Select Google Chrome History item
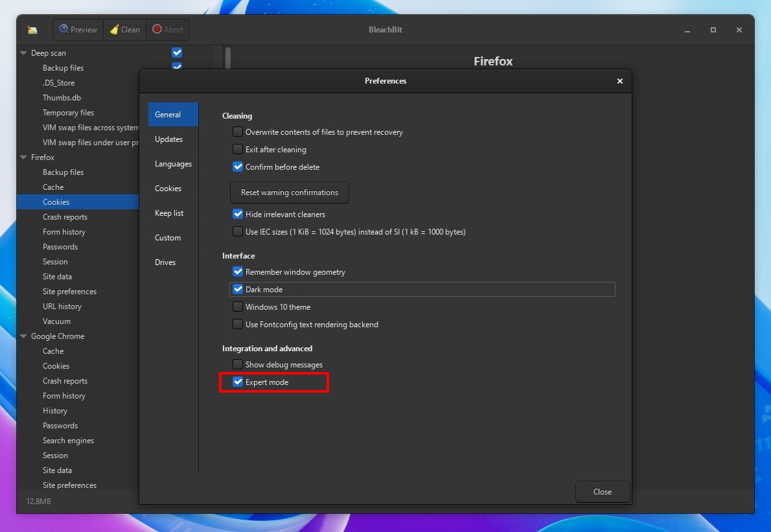This screenshot has width=771, height=532. click(x=54, y=411)
